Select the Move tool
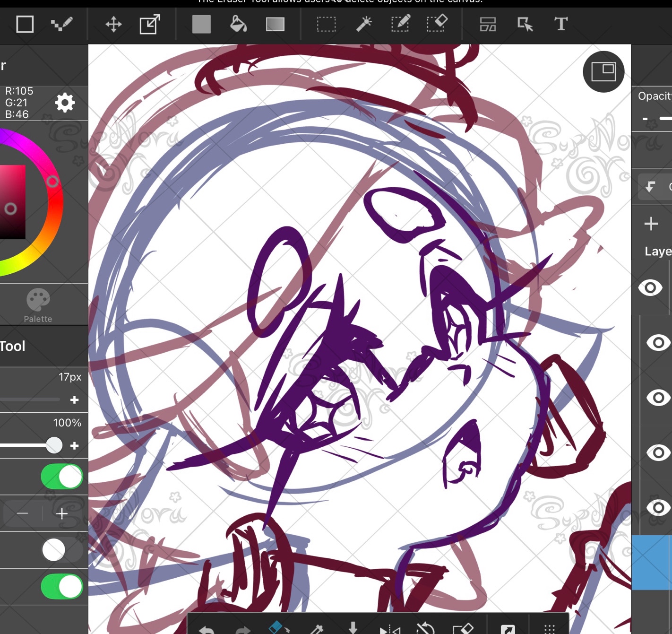This screenshot has height=634, width=672. (113, 24)
